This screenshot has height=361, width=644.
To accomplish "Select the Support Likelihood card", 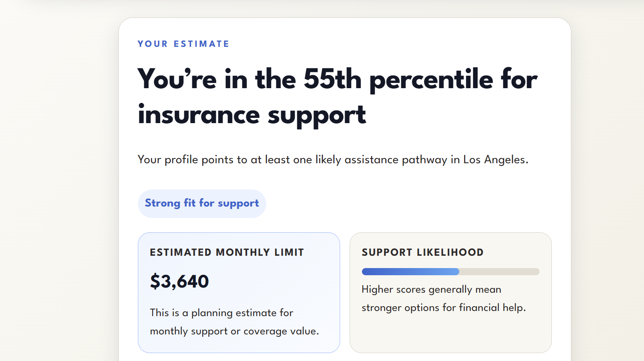I will point(451,293).
